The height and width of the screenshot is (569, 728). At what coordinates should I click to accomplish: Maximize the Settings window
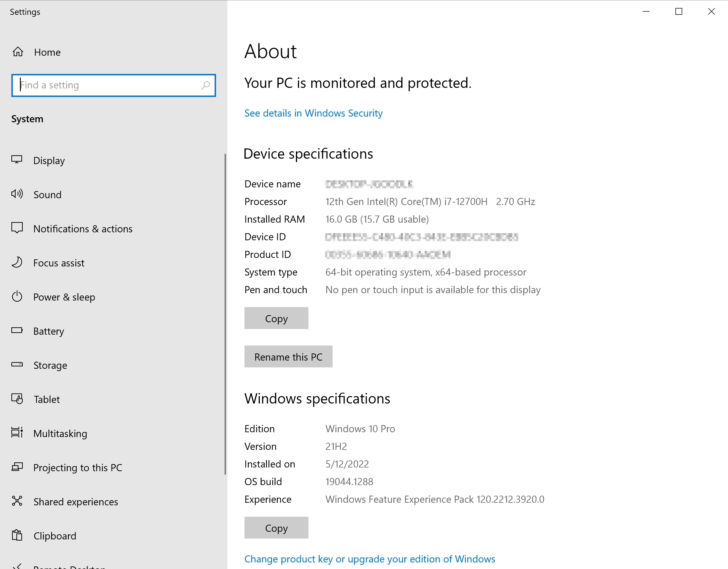[679, 11]
